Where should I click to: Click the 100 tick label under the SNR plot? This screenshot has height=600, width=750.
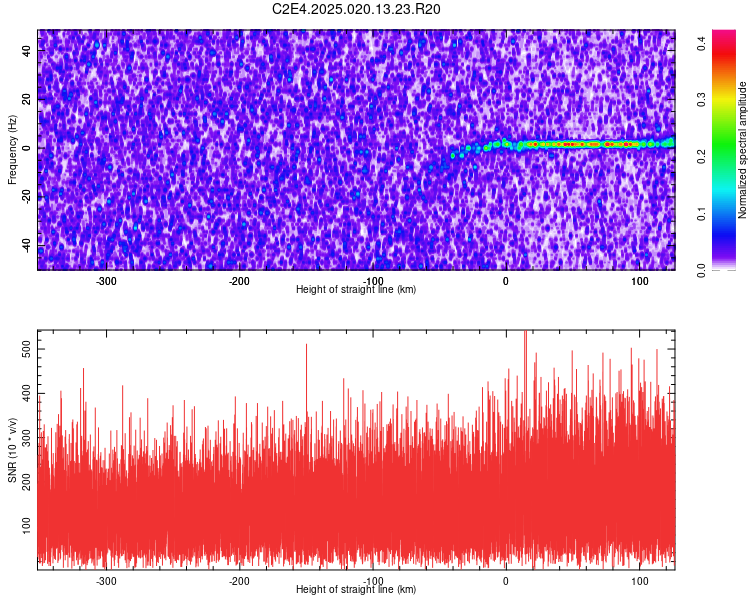[640, 581]
